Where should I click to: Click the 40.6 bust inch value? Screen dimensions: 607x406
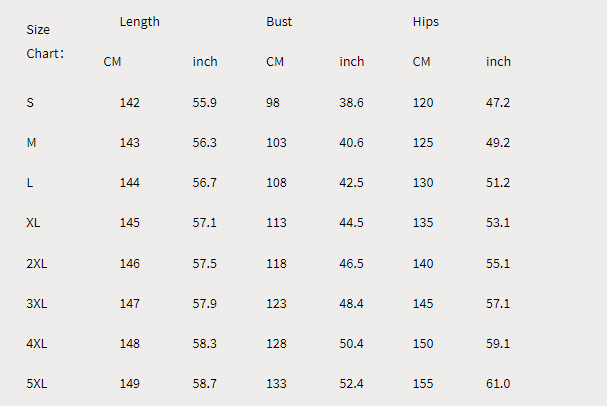point(352,143)
